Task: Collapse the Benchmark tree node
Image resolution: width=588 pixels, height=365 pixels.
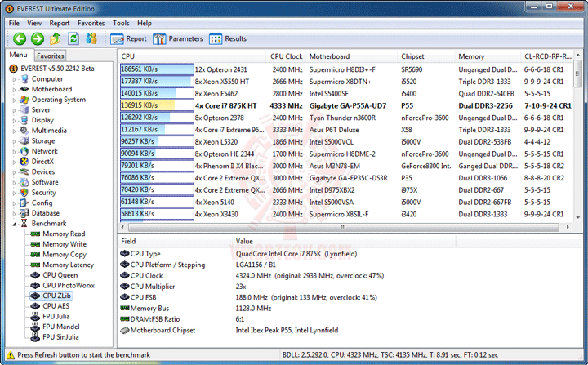Action: click(14, 224)
